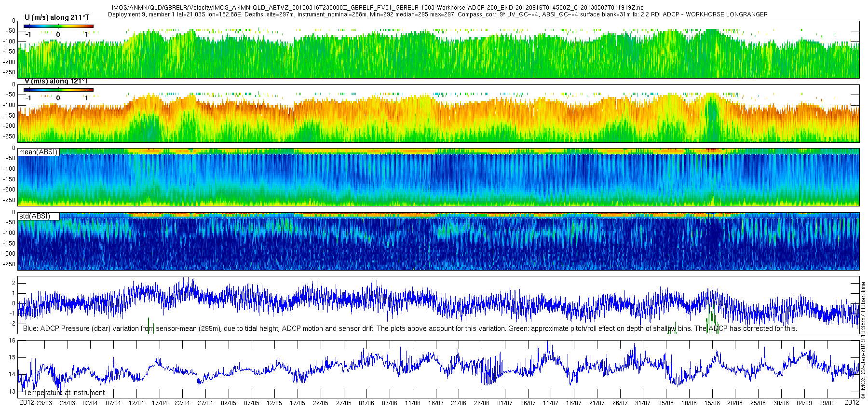
Task: Click the '09/09' date tick label
Action: (827, 403)
